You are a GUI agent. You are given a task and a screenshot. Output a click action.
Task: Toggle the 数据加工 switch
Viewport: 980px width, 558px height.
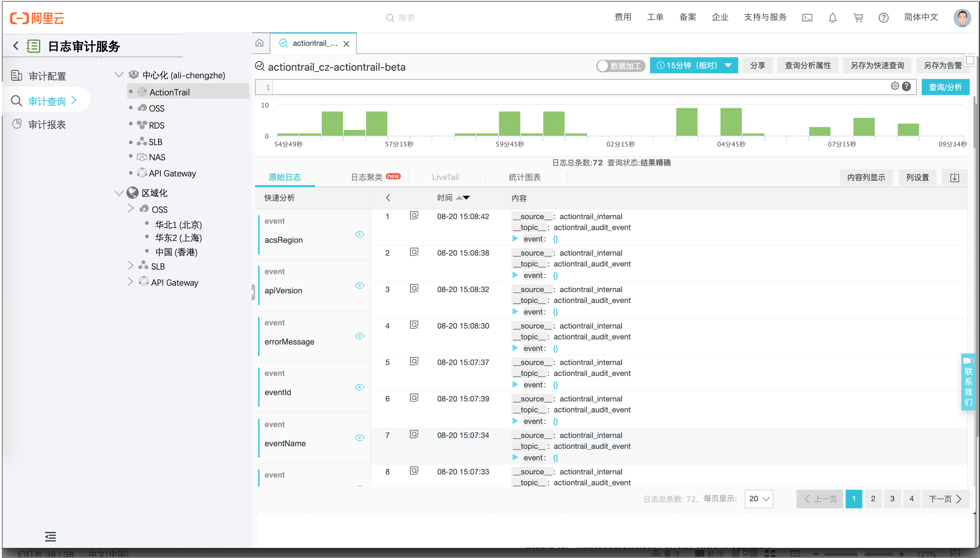tap(620, 66)
